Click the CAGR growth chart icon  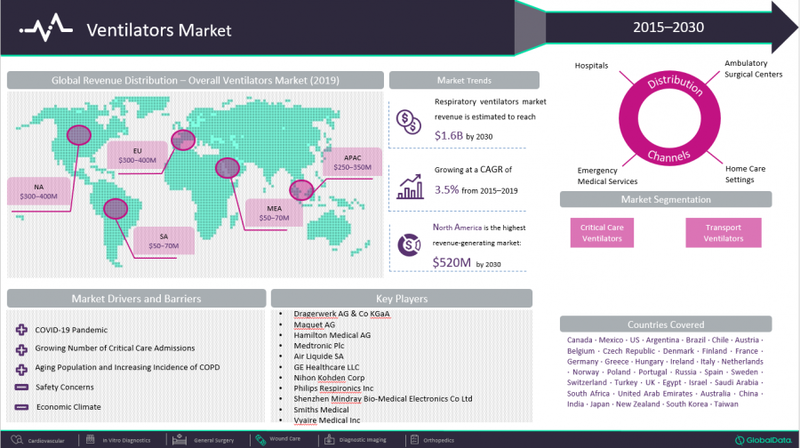coord(408,185)
